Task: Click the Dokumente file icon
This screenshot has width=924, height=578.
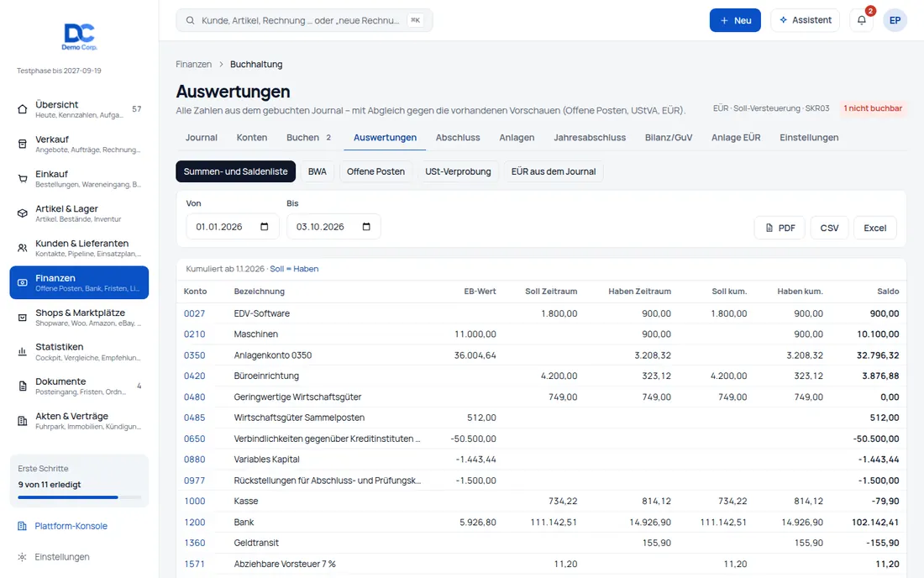Action: tap(23, 386)
